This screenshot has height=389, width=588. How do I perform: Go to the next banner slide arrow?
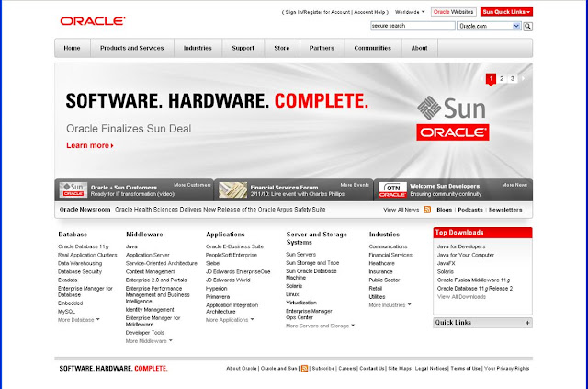524,78
